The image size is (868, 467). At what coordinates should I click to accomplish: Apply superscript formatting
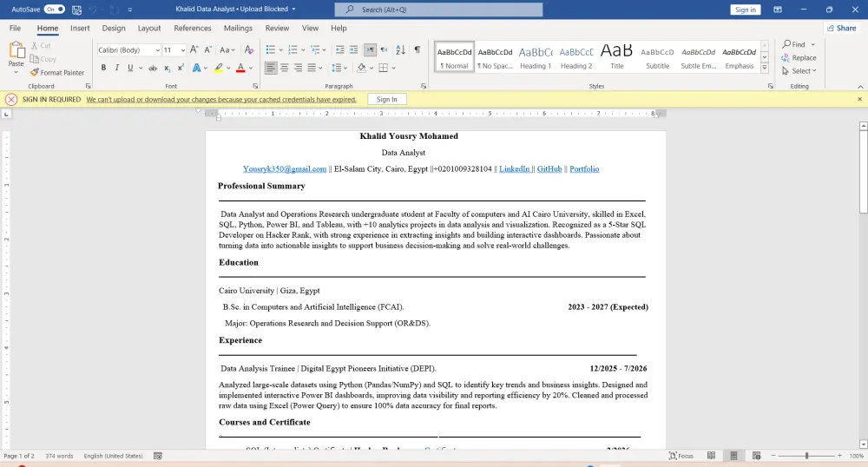click(181, 68)
